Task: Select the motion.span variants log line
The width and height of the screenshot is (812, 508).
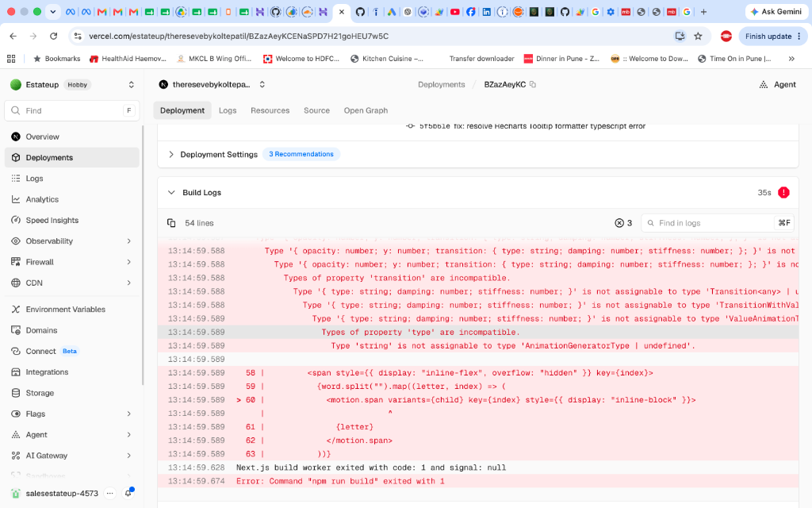Action: [x=478, y=400]
